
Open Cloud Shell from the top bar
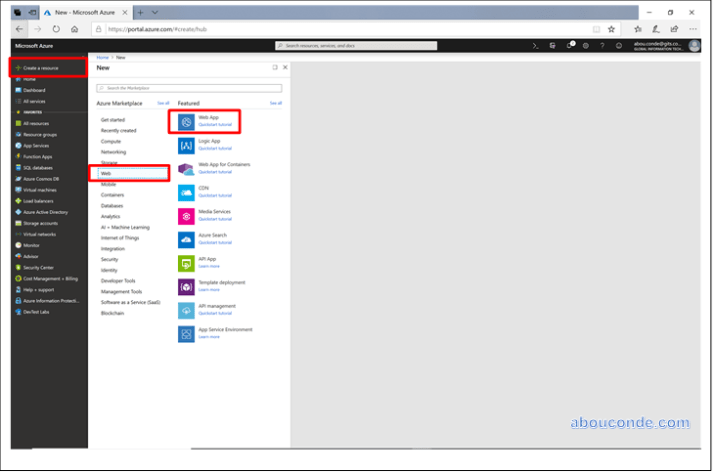(537, 45)
